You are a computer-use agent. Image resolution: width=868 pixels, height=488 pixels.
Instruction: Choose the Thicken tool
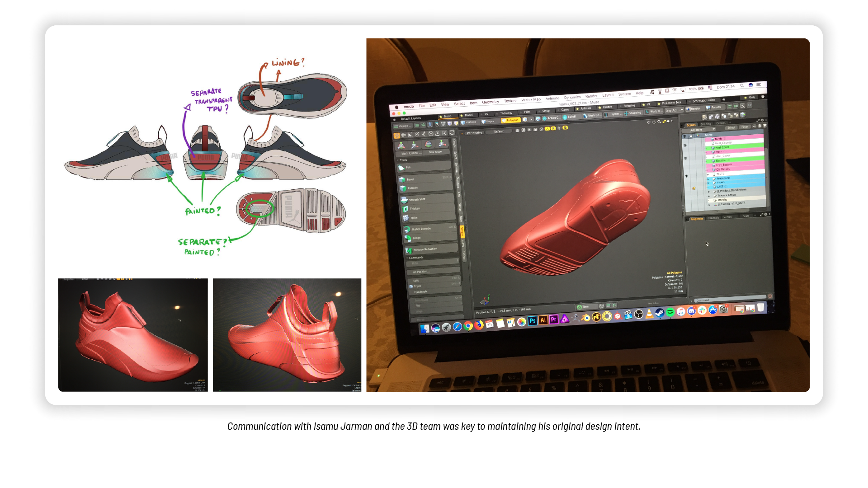click(415, 209)
